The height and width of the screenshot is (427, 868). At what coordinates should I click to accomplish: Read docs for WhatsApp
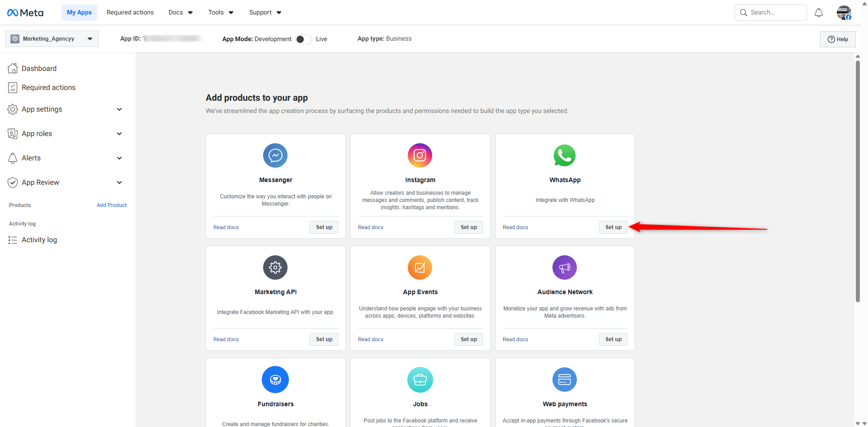click(515, 227)
